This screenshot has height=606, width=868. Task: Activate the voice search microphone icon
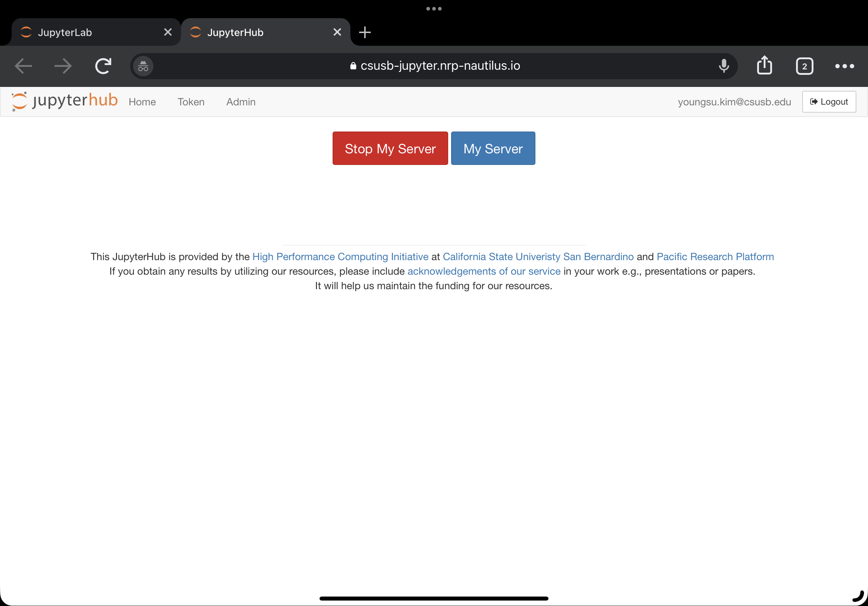click(x=724, y=66)
